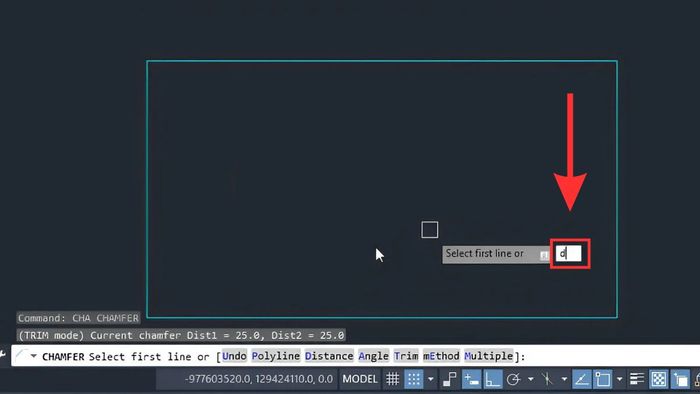700x394 pixels.
Task: Choose the Multiple chamfer option
Action: click(x=489, y=356)
